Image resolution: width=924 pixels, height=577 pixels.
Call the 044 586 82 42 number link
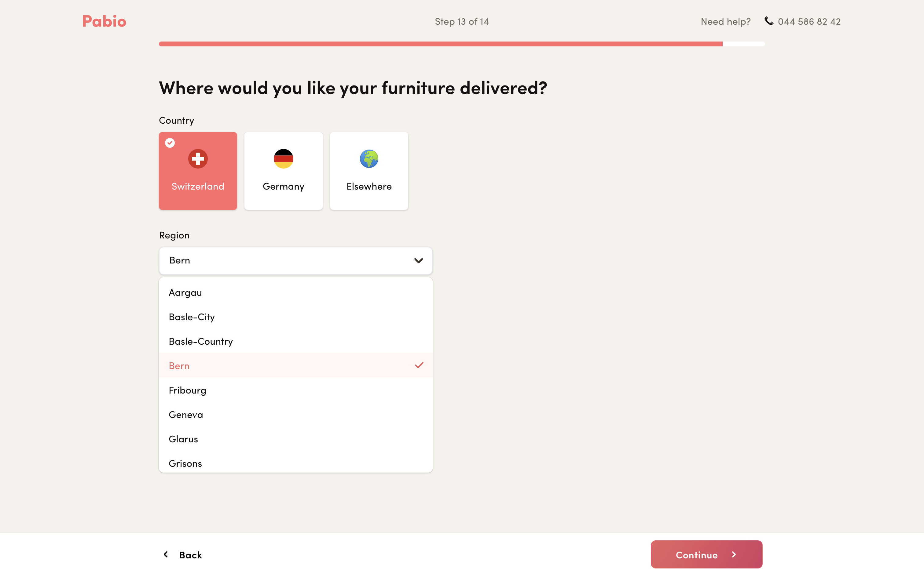[809, 22]
